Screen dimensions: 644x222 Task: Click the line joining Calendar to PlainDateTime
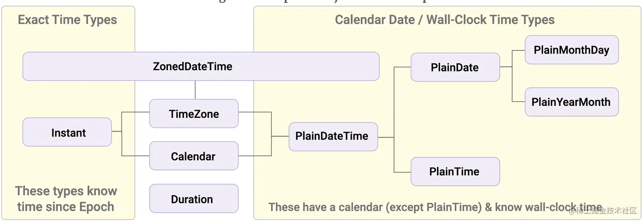(x=255, y=156)
